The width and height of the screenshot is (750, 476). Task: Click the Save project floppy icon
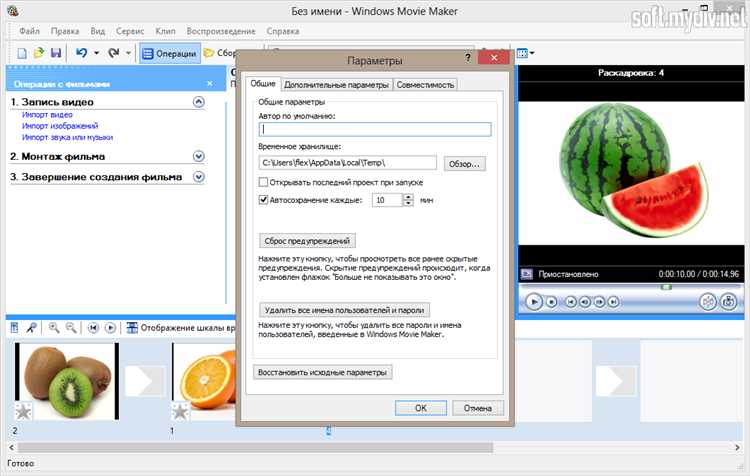(x=56, y=53)
